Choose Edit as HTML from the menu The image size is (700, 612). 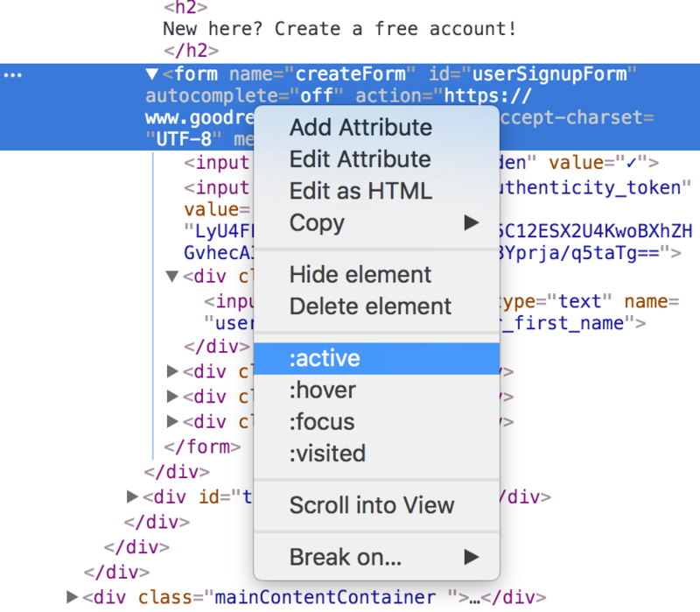pyautogui.click(x=361, y=191)
